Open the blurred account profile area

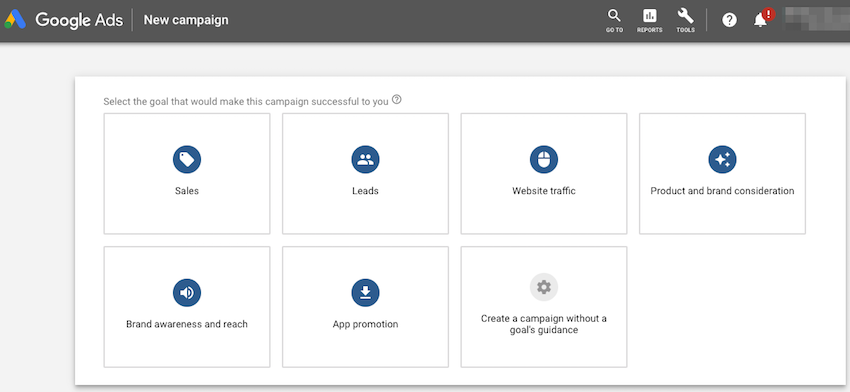(817, 20)
